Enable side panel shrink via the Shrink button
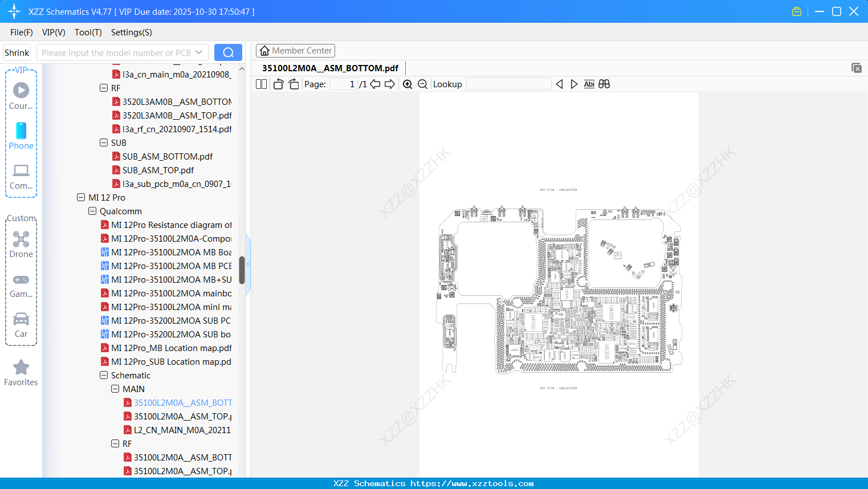868x489 pixels. pyautogui.click(x=17, y=52)
